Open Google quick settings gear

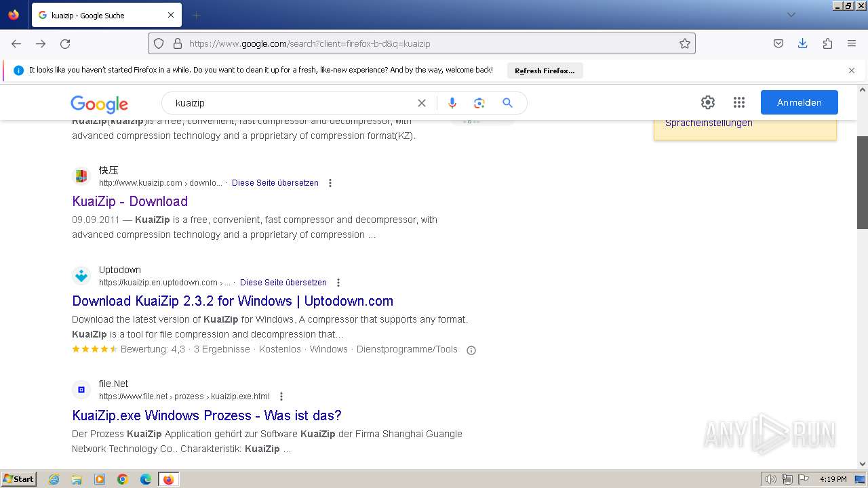pos(708,102)
